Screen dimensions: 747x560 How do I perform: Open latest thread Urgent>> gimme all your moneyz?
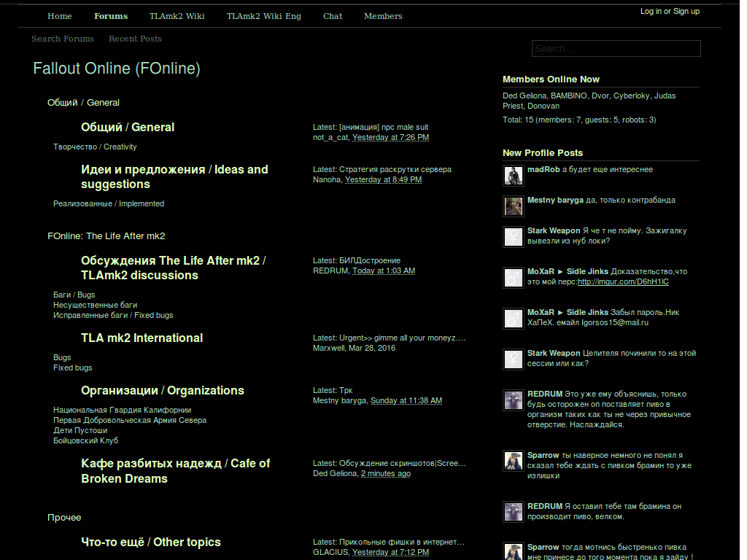(403, 338)
